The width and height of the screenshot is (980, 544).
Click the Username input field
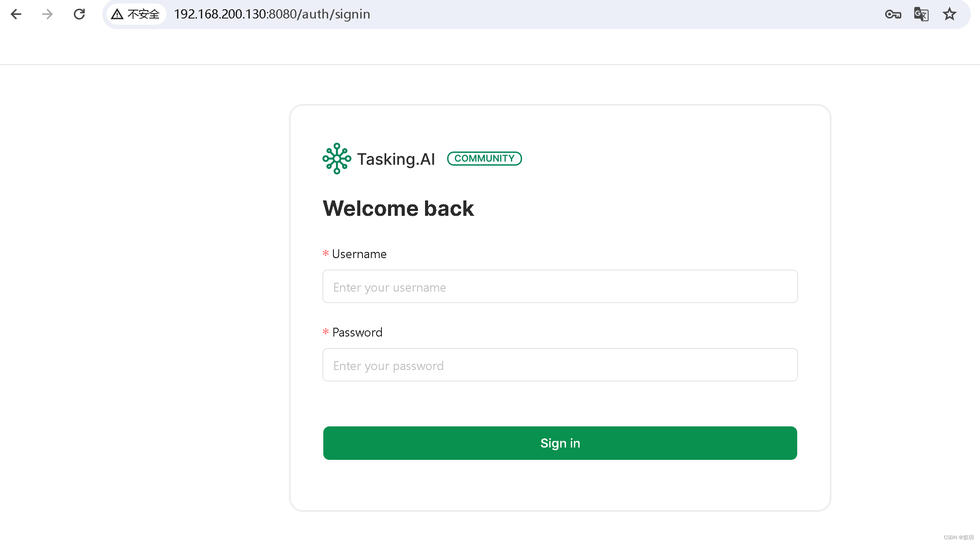[x=559, y=286]
